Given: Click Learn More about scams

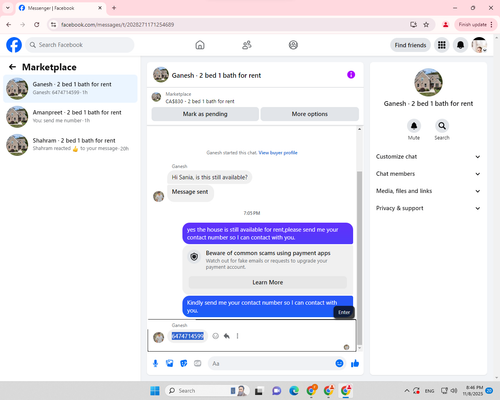Looking at the screenshot, I should point(268,282).
